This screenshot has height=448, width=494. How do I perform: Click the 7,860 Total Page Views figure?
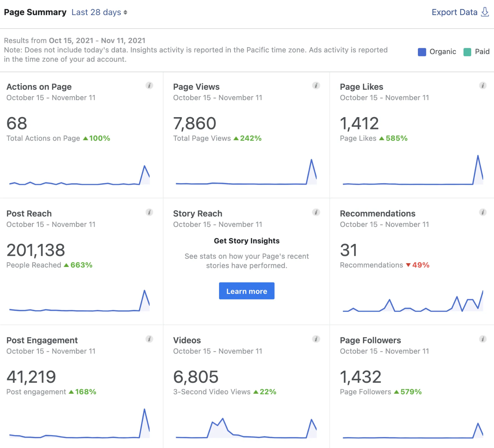click(x=194, y=123)
